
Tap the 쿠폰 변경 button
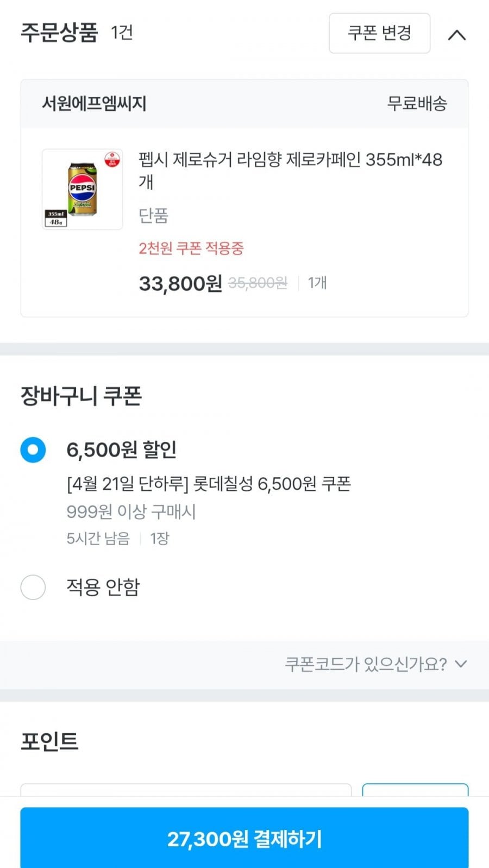pyautogui.click(x=379, y=33)
